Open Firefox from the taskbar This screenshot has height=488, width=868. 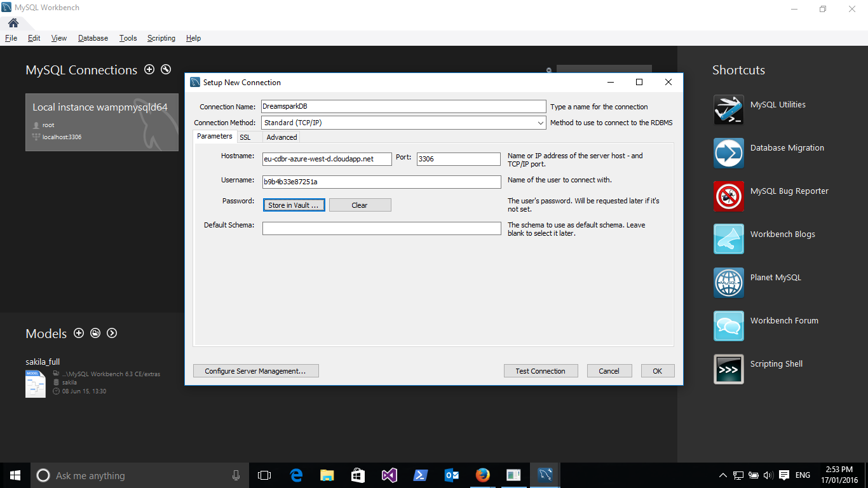(483, 475)
